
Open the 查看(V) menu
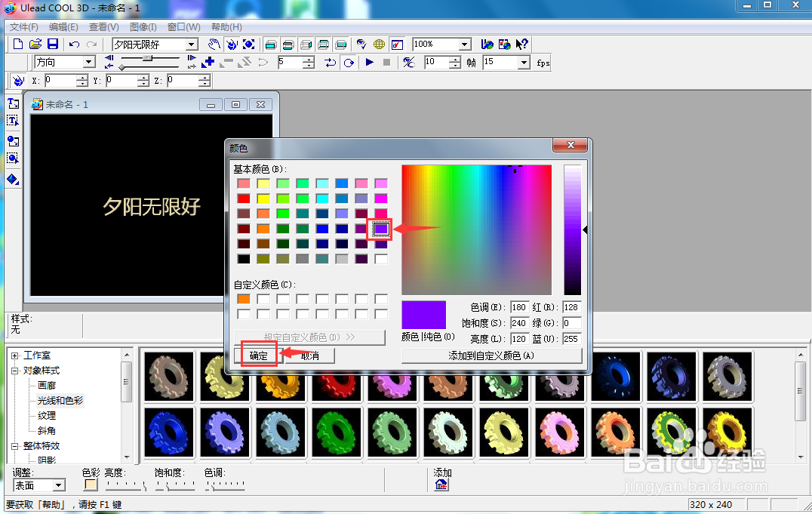(103, 27)
